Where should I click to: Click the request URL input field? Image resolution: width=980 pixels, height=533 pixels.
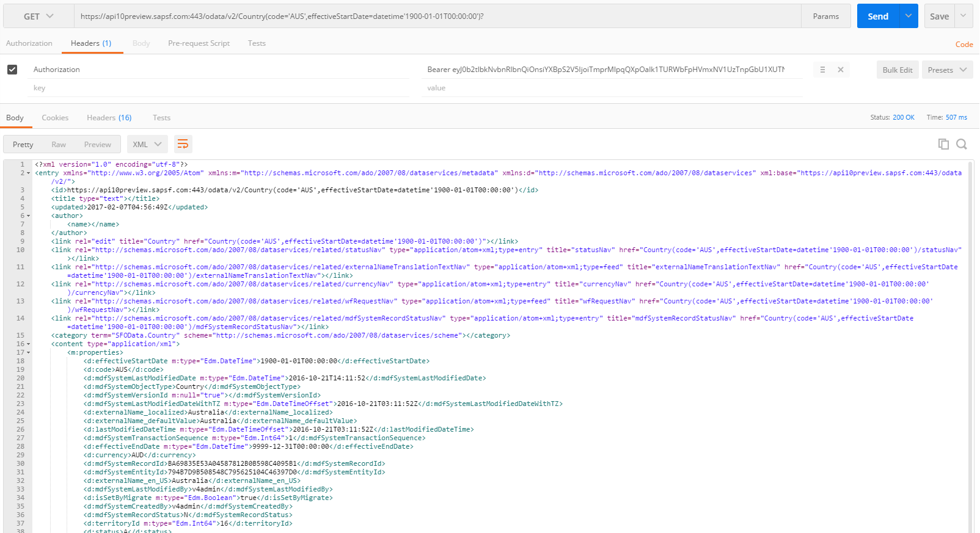pos(437,16)
